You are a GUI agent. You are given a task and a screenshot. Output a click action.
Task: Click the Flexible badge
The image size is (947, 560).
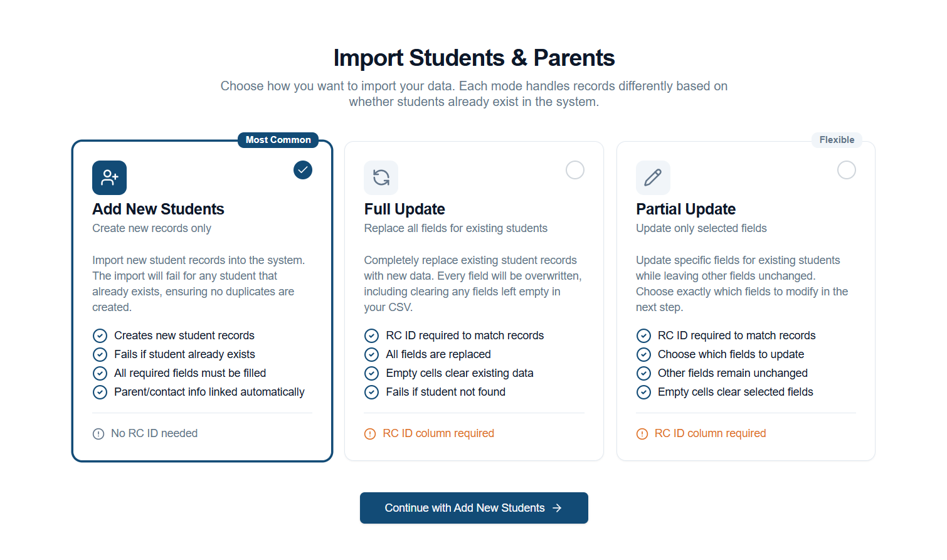point(837,140)
